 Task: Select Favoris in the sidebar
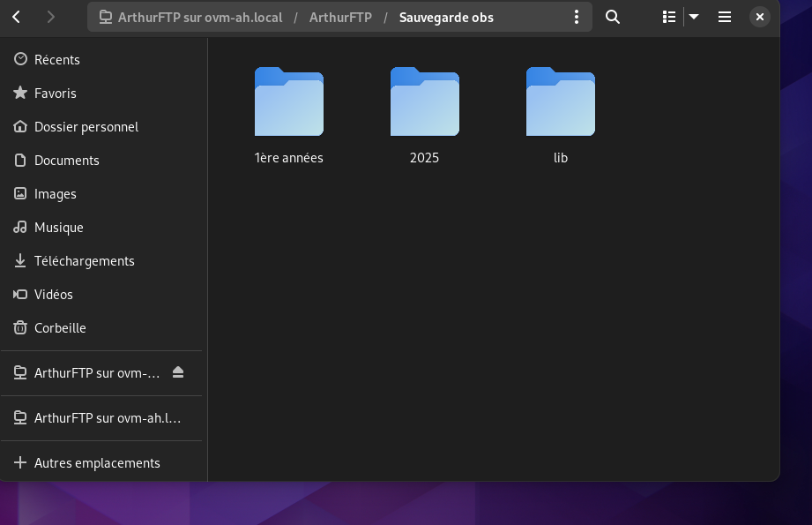click(x=55, y=93)
